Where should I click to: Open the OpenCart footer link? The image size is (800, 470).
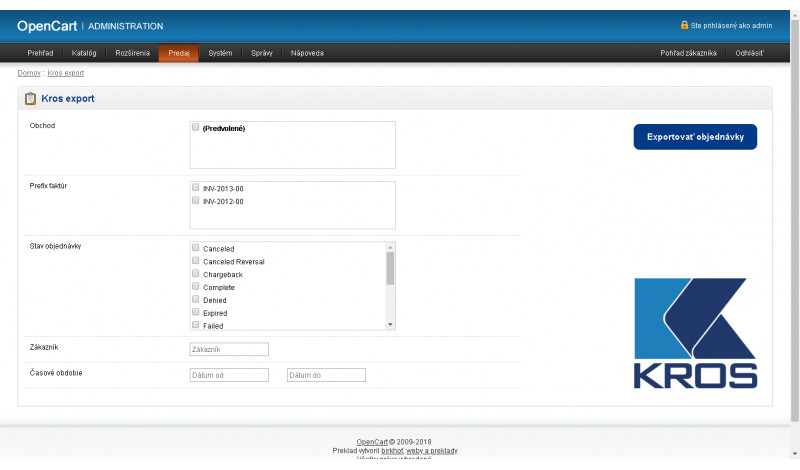point(372,442)
